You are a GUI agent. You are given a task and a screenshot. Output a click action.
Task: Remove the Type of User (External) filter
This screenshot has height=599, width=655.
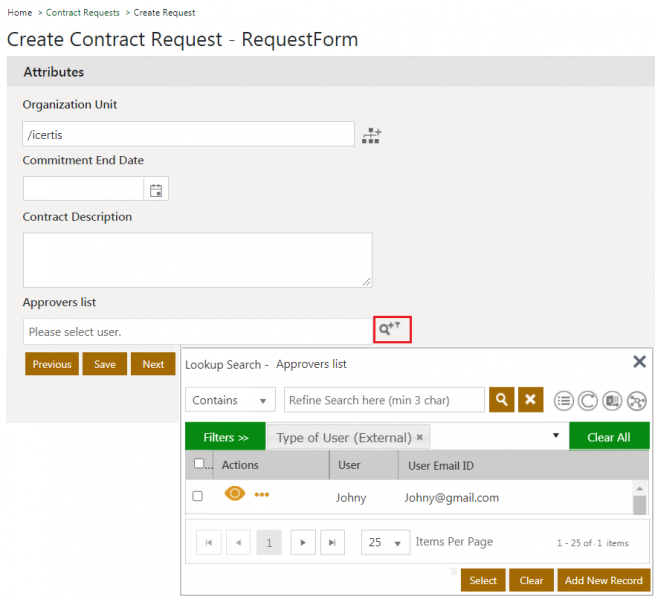(420, 438)
